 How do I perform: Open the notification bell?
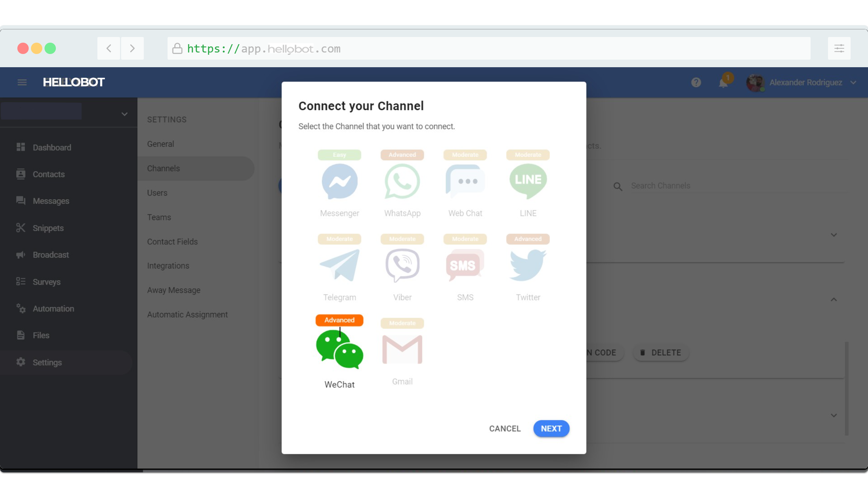tap(723, 82)
